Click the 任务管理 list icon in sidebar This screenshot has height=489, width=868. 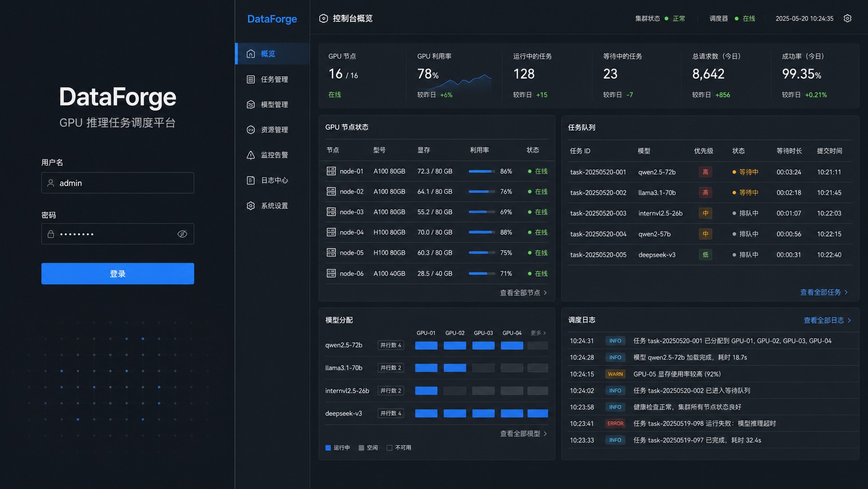pyautogui.click(x=251, y=79)
